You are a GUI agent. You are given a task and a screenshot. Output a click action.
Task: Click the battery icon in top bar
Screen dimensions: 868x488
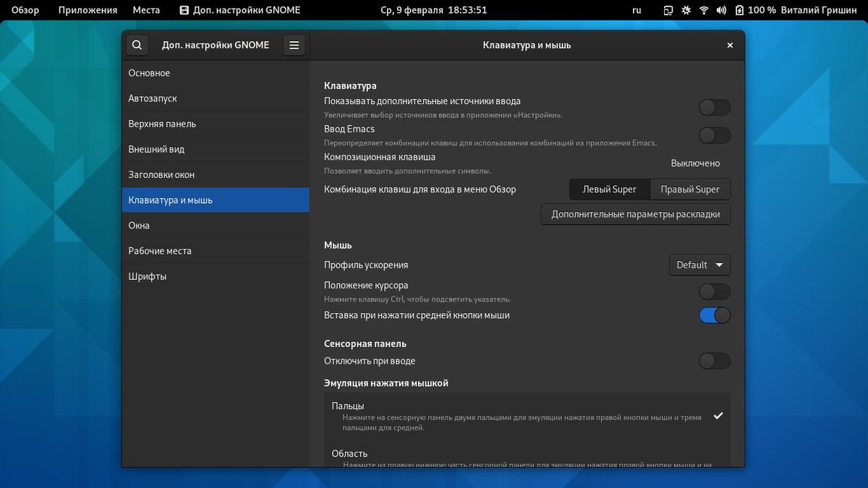pos(739,10)
